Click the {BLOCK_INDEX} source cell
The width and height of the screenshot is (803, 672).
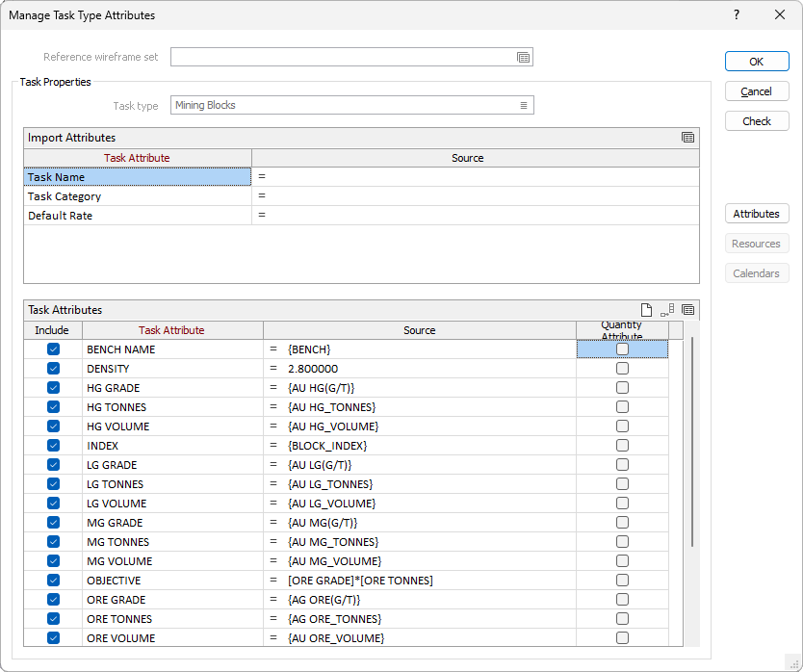pyautogui.click(x=420, y=446)
